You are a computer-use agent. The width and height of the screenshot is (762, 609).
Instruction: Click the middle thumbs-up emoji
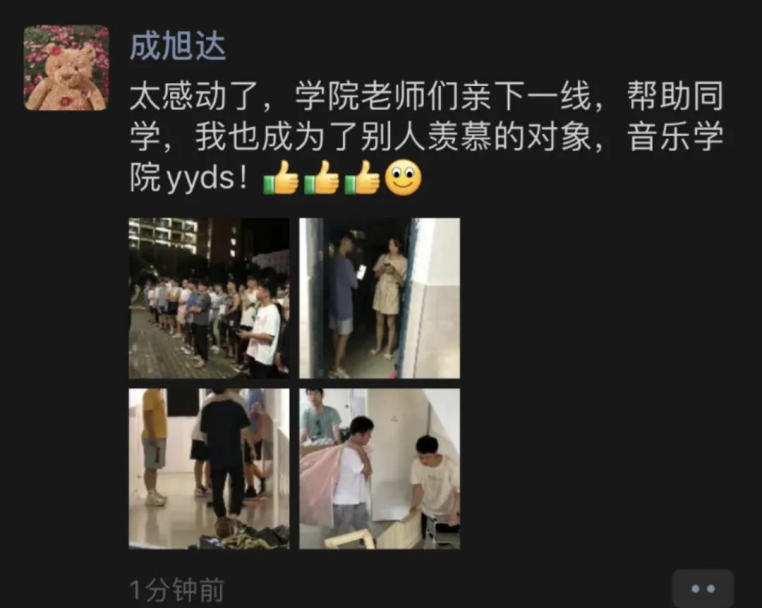(321, 178)
